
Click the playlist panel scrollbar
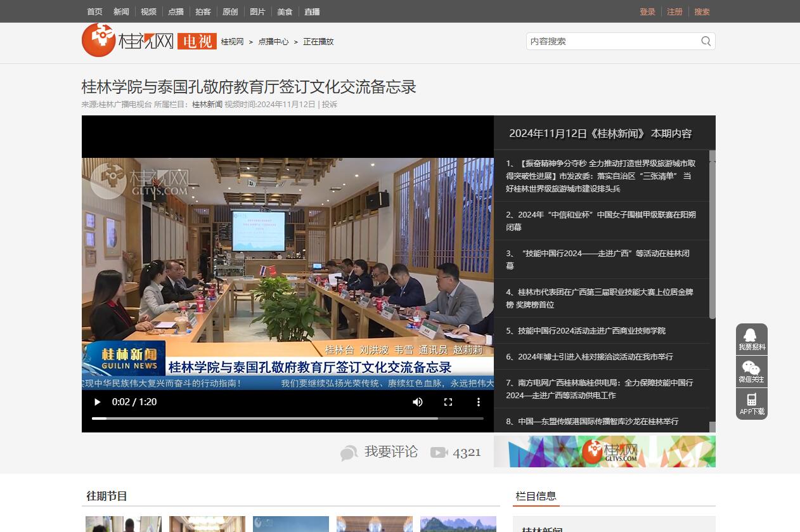712,235
